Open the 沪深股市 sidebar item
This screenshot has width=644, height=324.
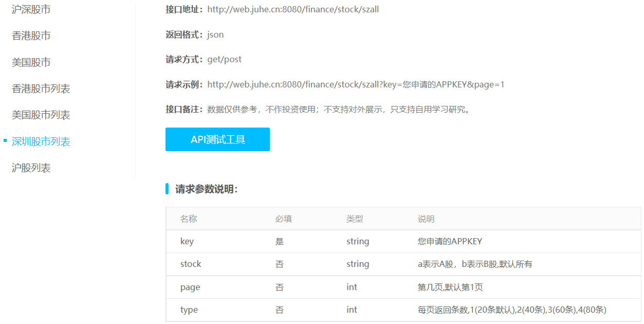click(x=31, y=9)
